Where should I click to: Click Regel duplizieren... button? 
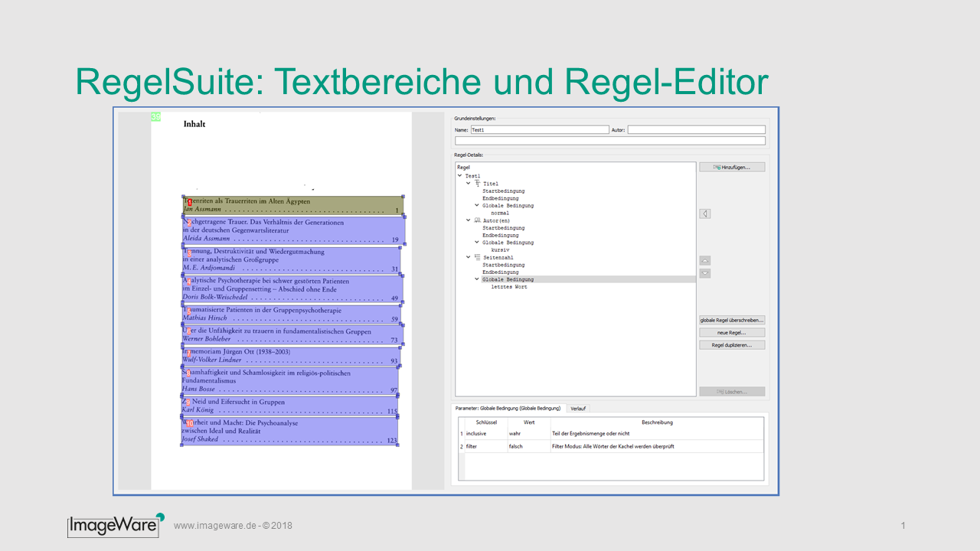(x=732, y=345)
